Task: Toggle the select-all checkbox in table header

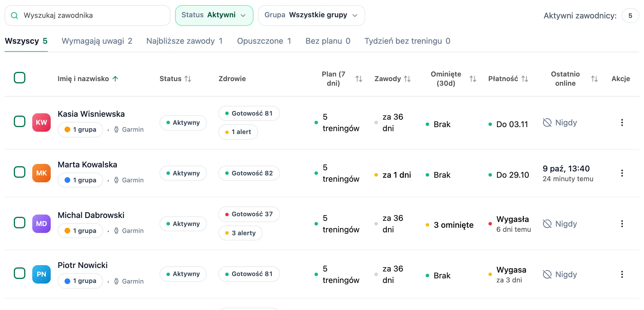Action: 20,78
